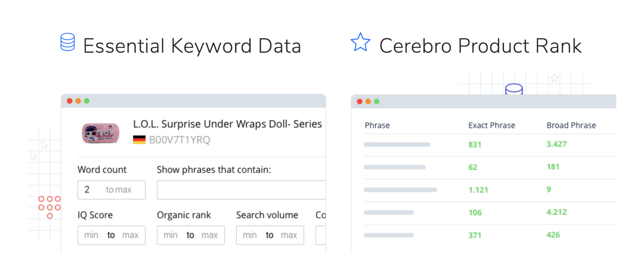
Task: Click the orange dot in the left window titlebar
Action: point(78,101)
